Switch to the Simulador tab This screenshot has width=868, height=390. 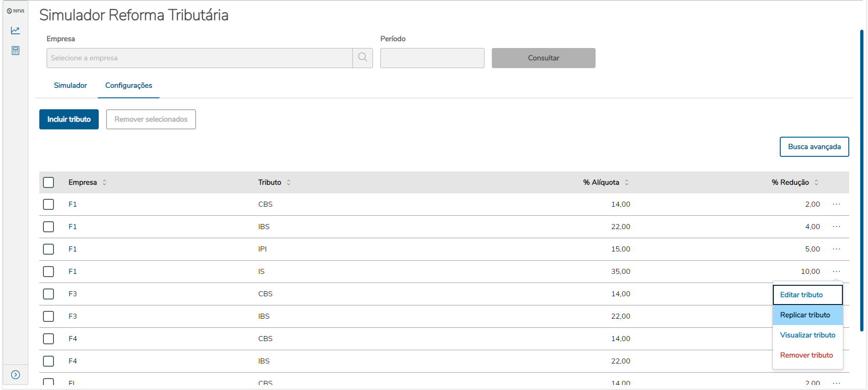[70, 85]
